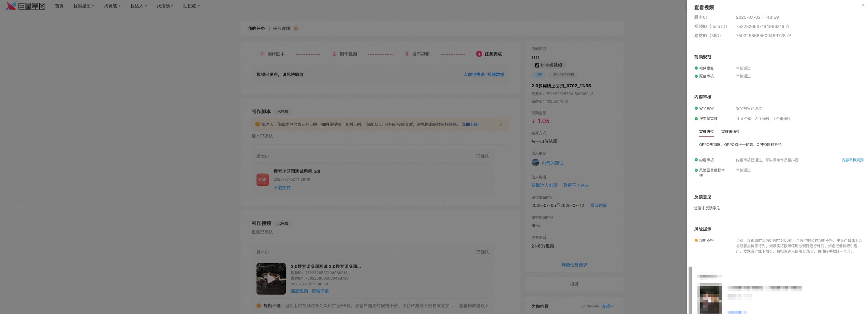
Task: Select step 4 任务完成 in progress bar
Action: (x=489, y=54)
